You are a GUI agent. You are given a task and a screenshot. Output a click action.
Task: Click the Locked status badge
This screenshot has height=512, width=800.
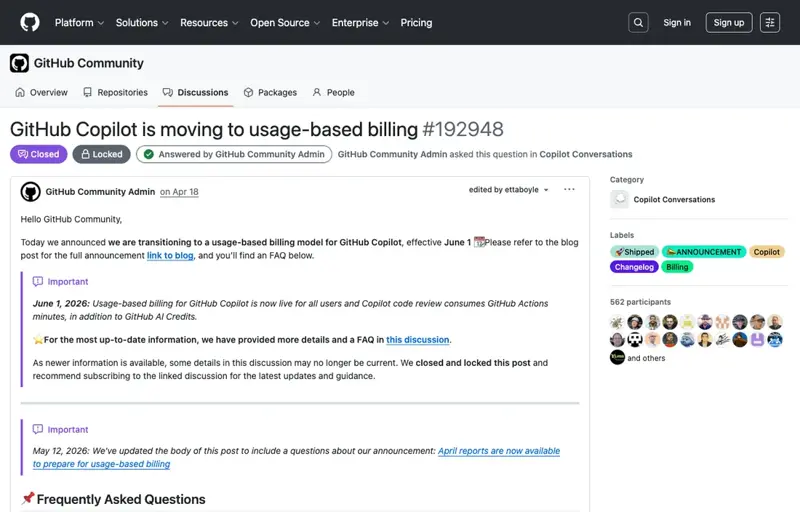[102, 154]
